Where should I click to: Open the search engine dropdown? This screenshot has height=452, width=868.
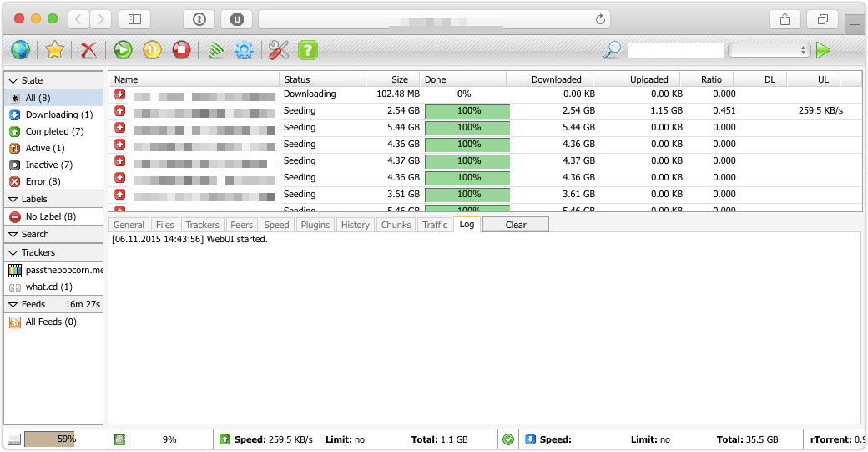[770, 50]
